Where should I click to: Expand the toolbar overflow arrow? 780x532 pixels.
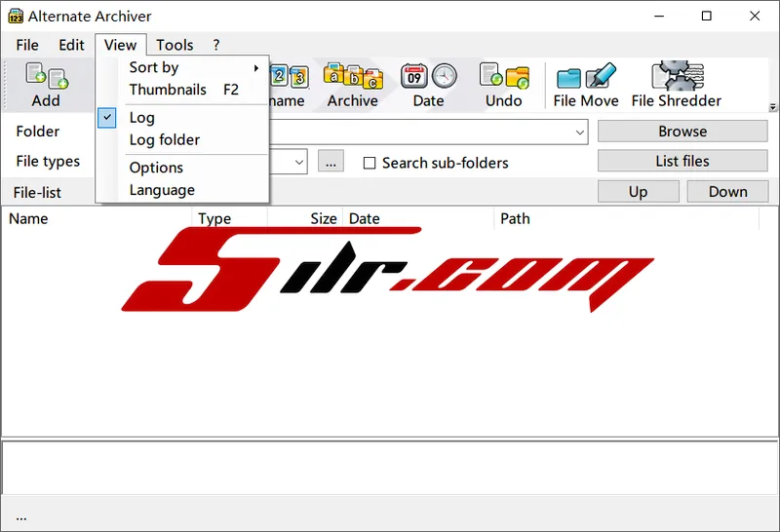(x=772, y=107)
